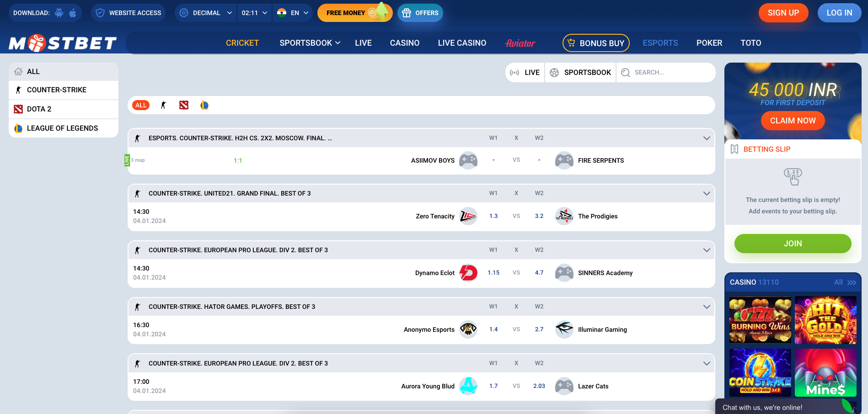Switch to the Sportsbook filter tab
The height and width of the screenshot is (414, 868).
[580, 73]
